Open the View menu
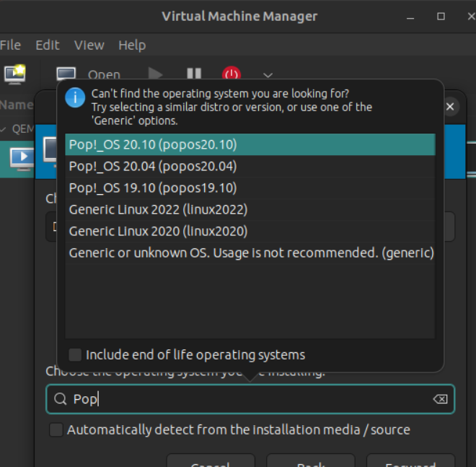Image resolution: width=476 pixels, height=467 pixels. 89,45
